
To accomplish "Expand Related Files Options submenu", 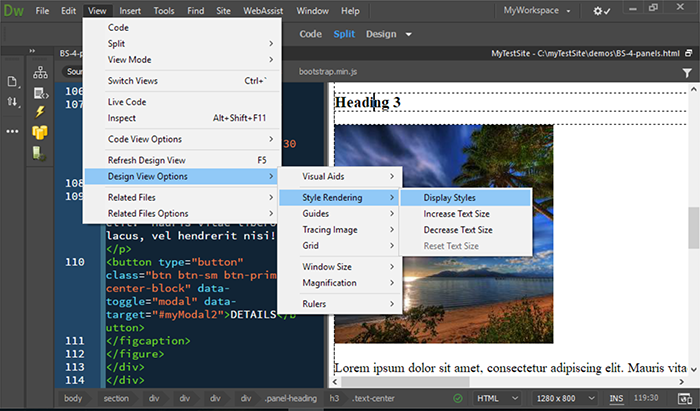I will click(x=182, y=213).
